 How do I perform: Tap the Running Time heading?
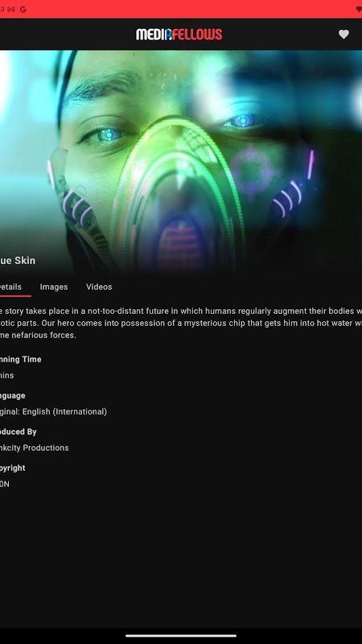(21, 359)
